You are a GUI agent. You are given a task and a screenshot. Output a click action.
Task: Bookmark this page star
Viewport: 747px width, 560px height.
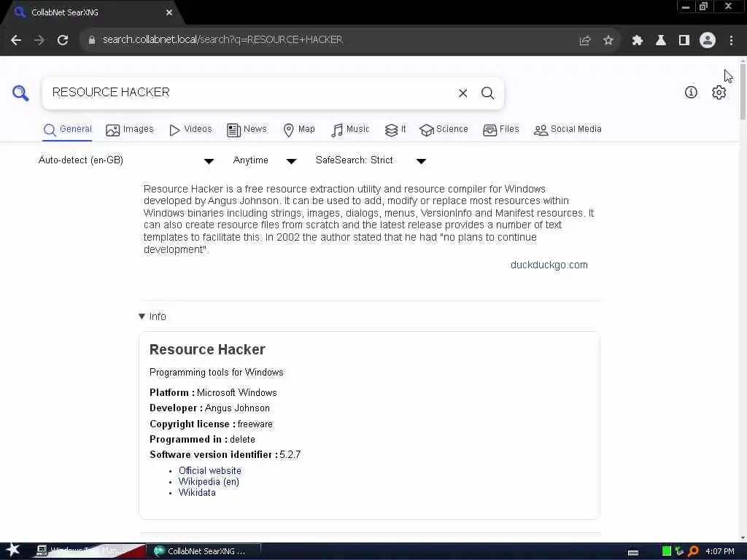click(608, 41)
